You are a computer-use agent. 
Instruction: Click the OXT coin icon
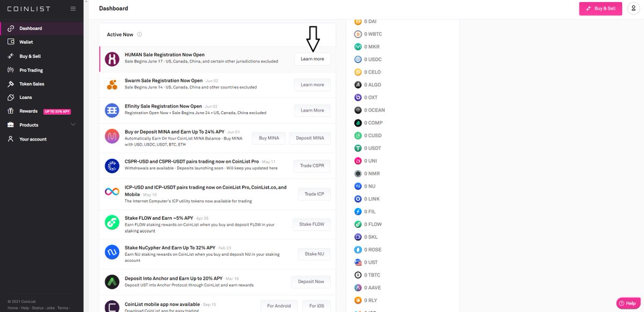pyautogui.click(x=358, y=98)
